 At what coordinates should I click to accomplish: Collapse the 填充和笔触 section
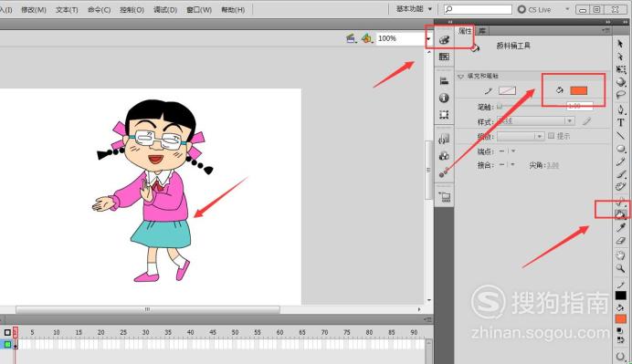[460, 76]
